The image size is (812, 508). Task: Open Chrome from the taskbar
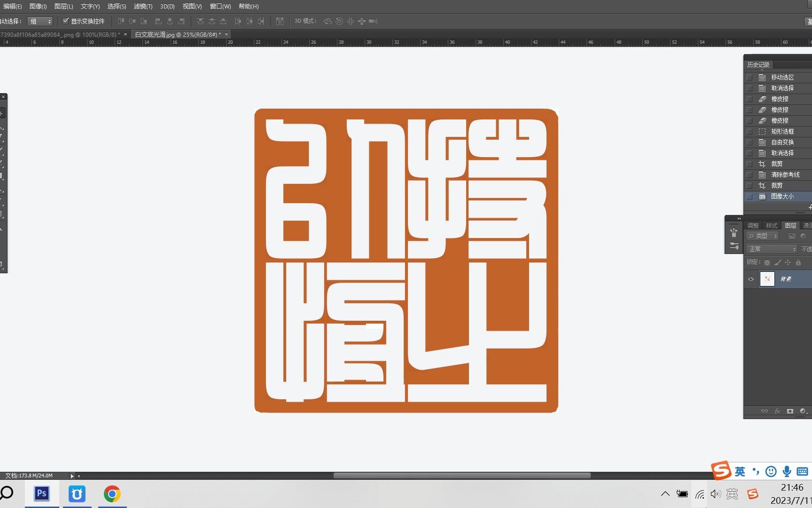point(112,494)
